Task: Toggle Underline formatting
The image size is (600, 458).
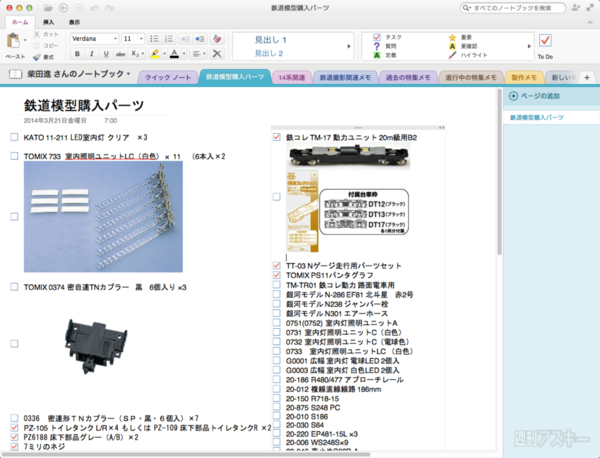Action: (106, 54)
